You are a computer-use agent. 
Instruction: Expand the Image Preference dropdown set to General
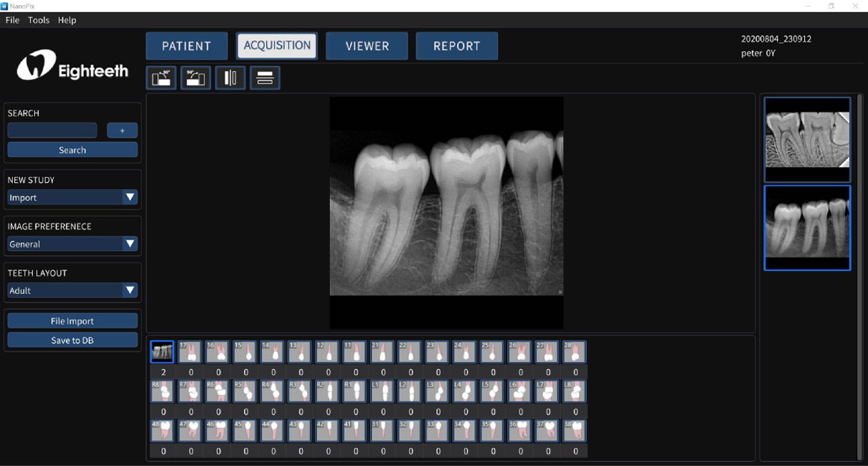(72, 244)
